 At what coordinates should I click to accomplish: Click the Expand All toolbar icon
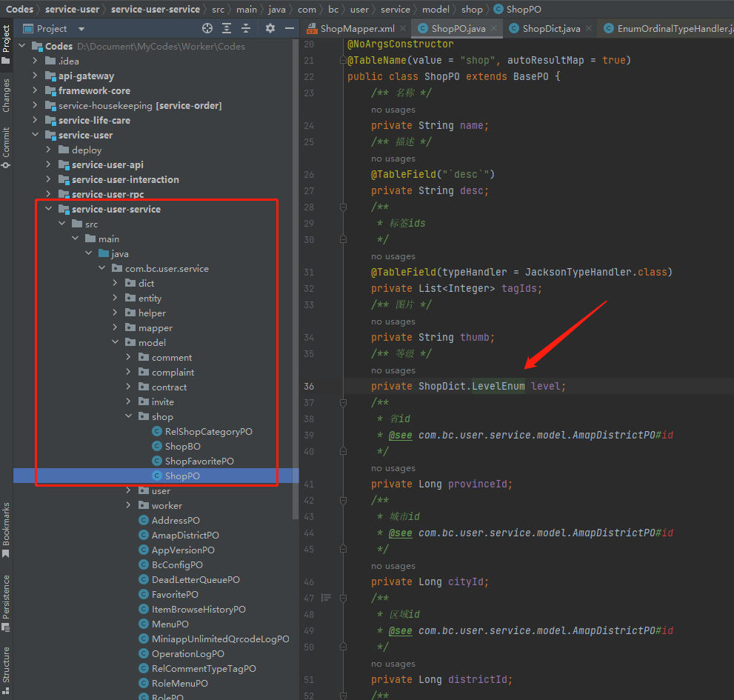coord(227,29)
